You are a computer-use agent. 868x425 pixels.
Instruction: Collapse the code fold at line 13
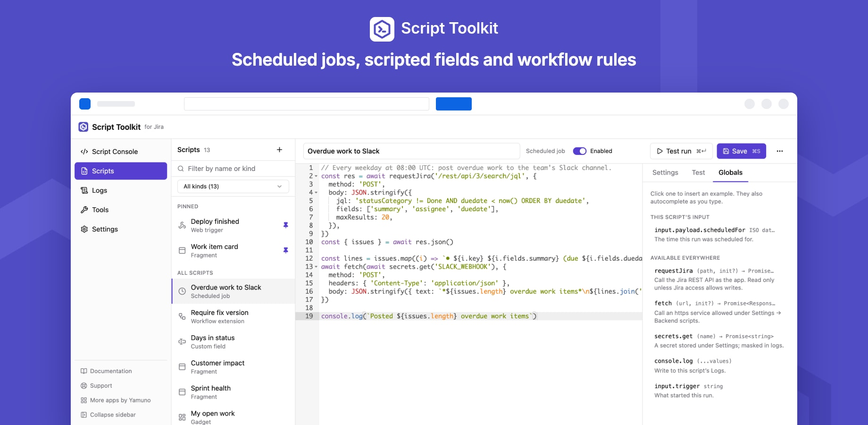point(316,267)
